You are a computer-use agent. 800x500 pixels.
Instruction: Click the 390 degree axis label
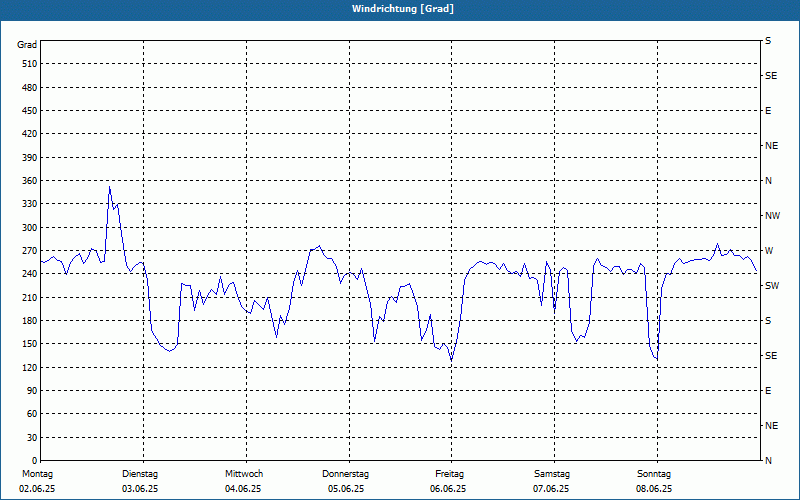tap(30, 158)
